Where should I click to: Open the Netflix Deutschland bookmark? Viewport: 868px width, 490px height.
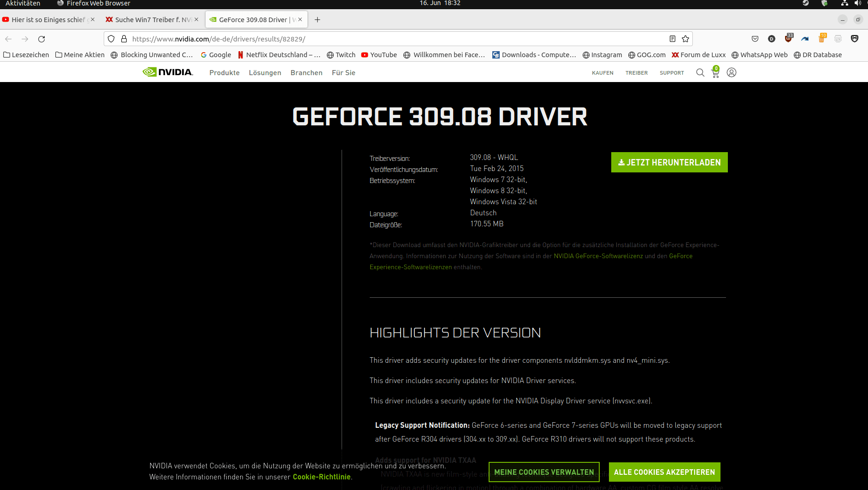pyautogui.click(x=279, y=55)
